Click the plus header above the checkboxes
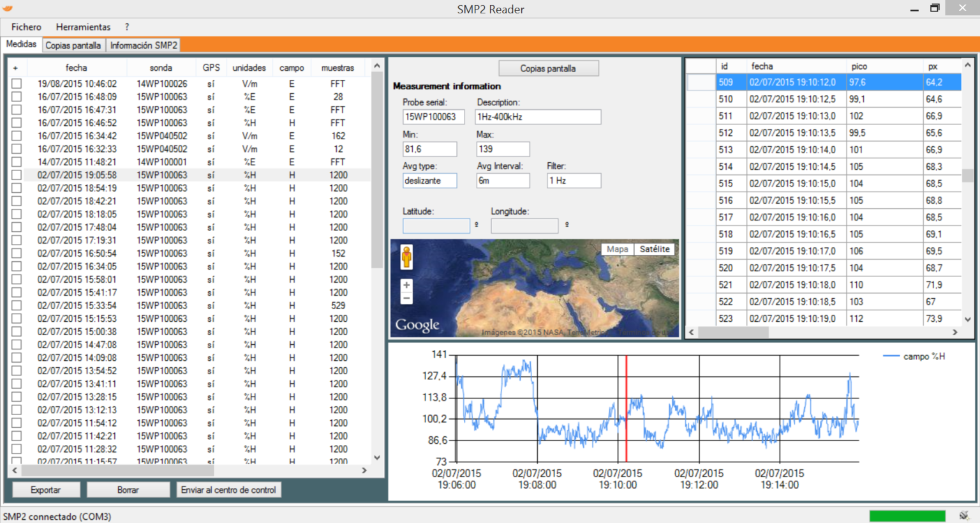The image size is (980, 523). coord(15,68)
